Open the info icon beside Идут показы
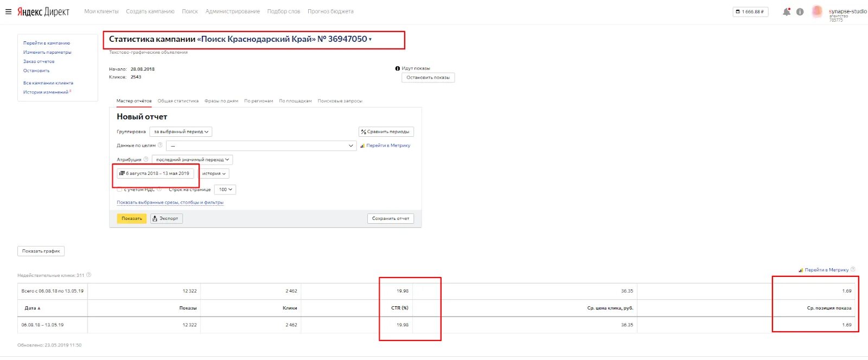 (398, 68)
